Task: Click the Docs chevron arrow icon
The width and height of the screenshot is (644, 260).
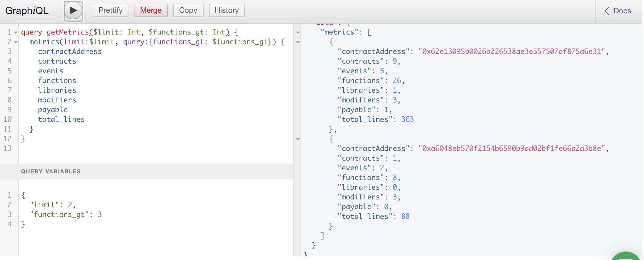Action: pyautogui.click(x=607, y=11)
